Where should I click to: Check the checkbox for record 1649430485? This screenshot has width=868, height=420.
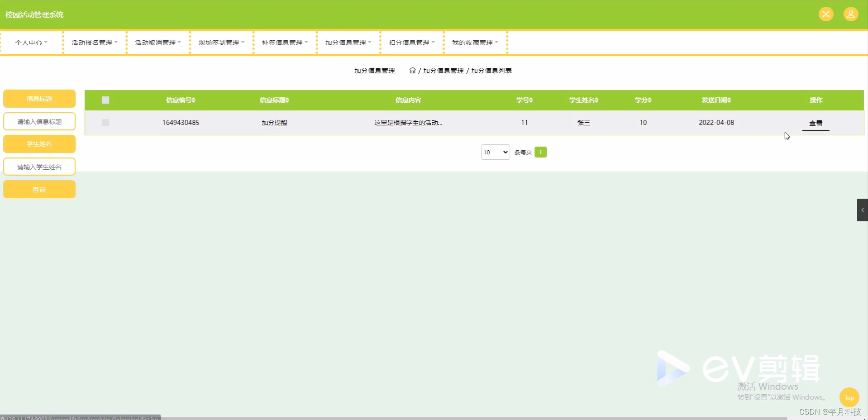point(105,122)
